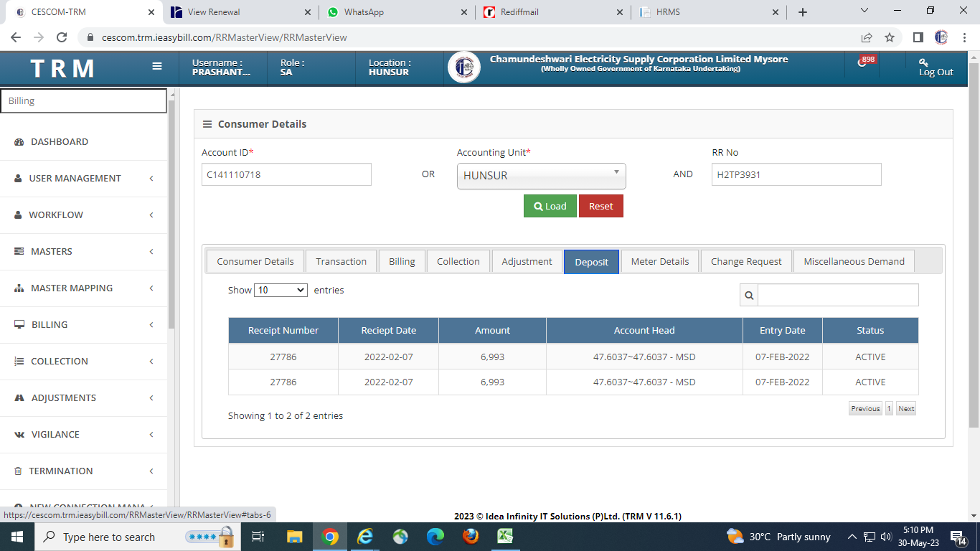Click the Account ID input field
980x551 pixels.
(x=286, y=174)
